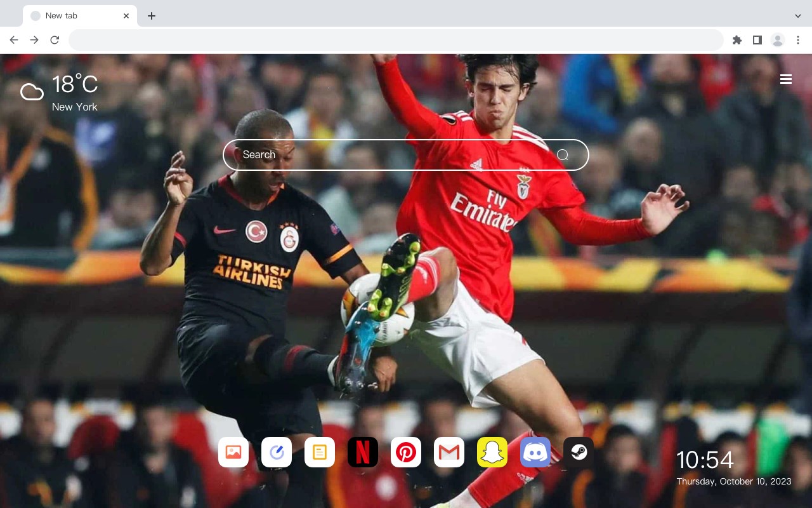Click into the Search field
The image size is (812, 508).
[x=406, y=155]
